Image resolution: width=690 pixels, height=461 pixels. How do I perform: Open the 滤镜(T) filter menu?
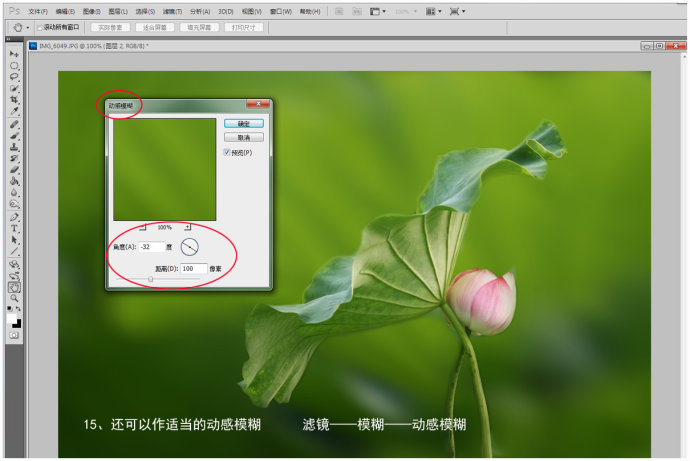171,11
